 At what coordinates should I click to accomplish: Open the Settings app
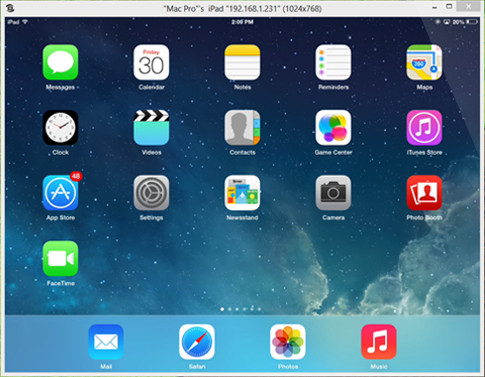click(x=151, y=193)
